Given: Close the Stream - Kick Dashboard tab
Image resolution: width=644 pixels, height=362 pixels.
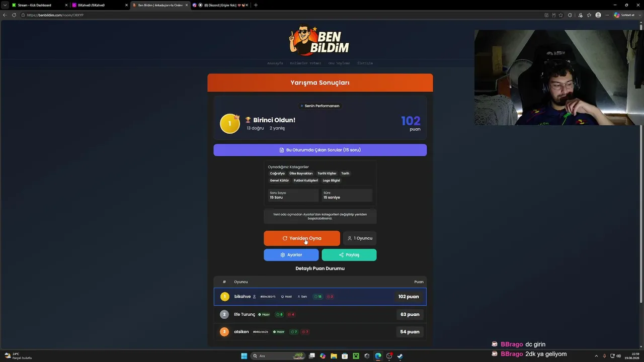Looking at the screenshot, I should 66,5.
